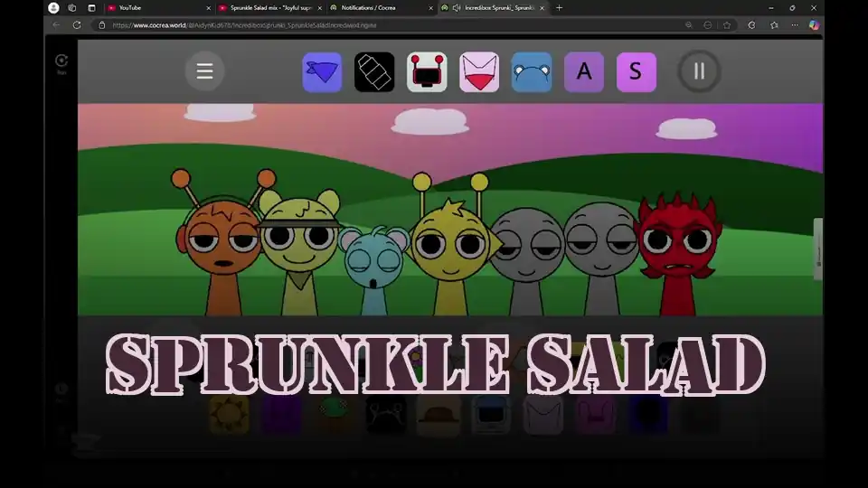Click the yellow bear-eared headband character
This screenshot has width=868, height=488.
pyautogui.click(x=299, y=252)
